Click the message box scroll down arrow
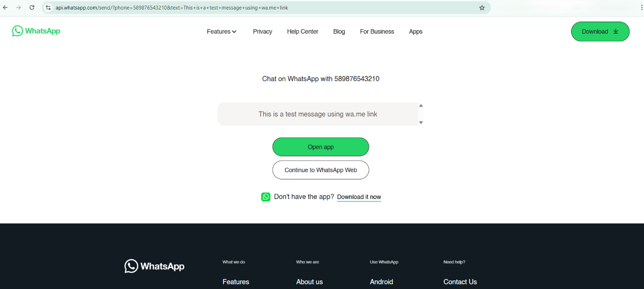The image size is (644, 289). point(421,123)
